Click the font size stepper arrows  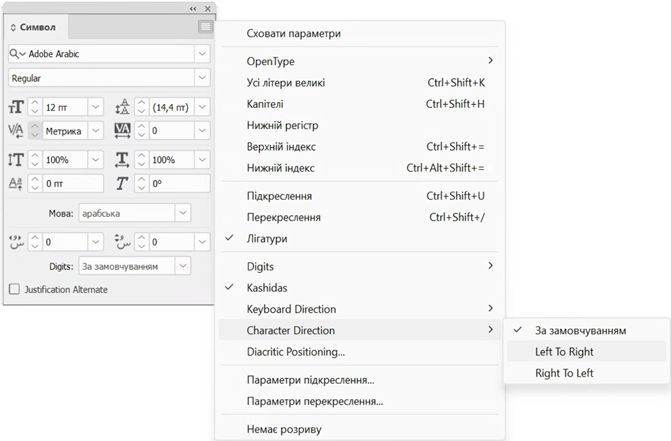click(x=35, y=107)
